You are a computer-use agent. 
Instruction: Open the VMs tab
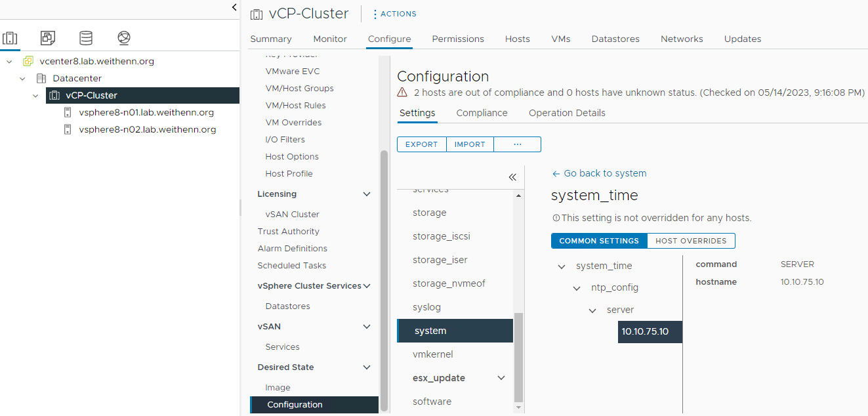tap(561, 39)
